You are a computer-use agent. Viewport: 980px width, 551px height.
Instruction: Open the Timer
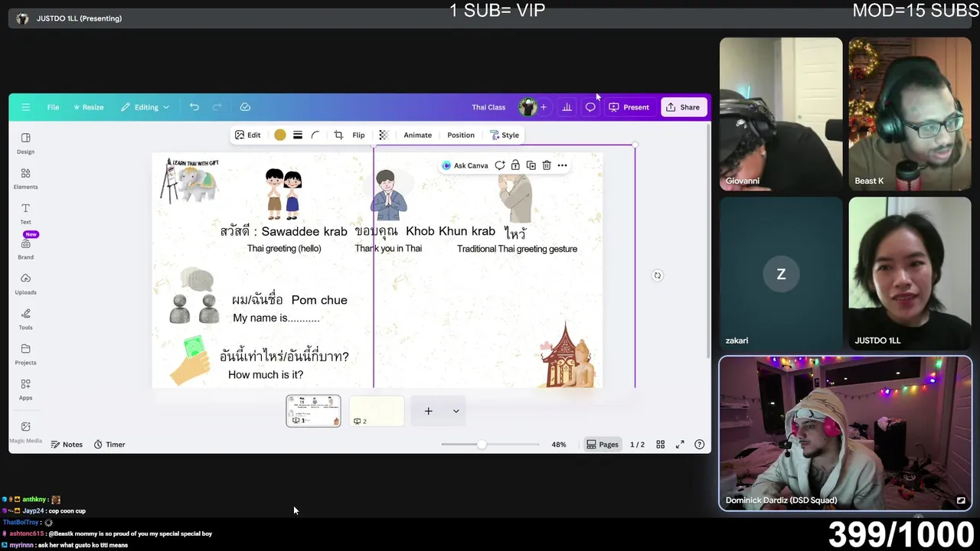(x=109, y=445)
